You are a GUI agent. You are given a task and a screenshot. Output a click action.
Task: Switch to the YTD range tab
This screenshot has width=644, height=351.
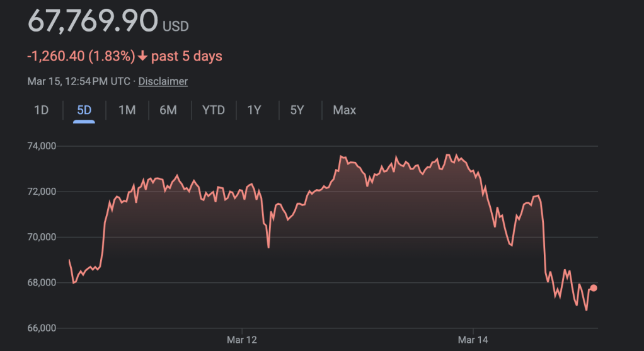(x=213, y=110)
